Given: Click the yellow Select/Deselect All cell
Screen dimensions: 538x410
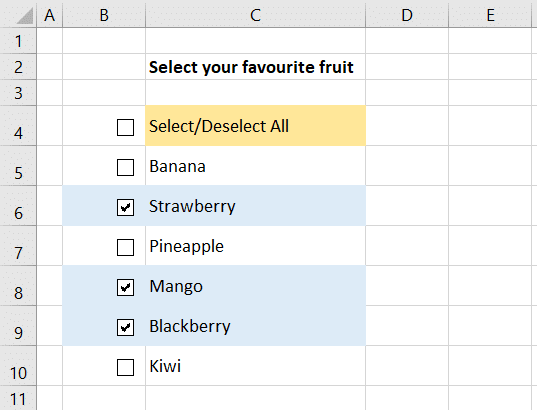Looking at the screenshot, I should (x=255, y=126).
